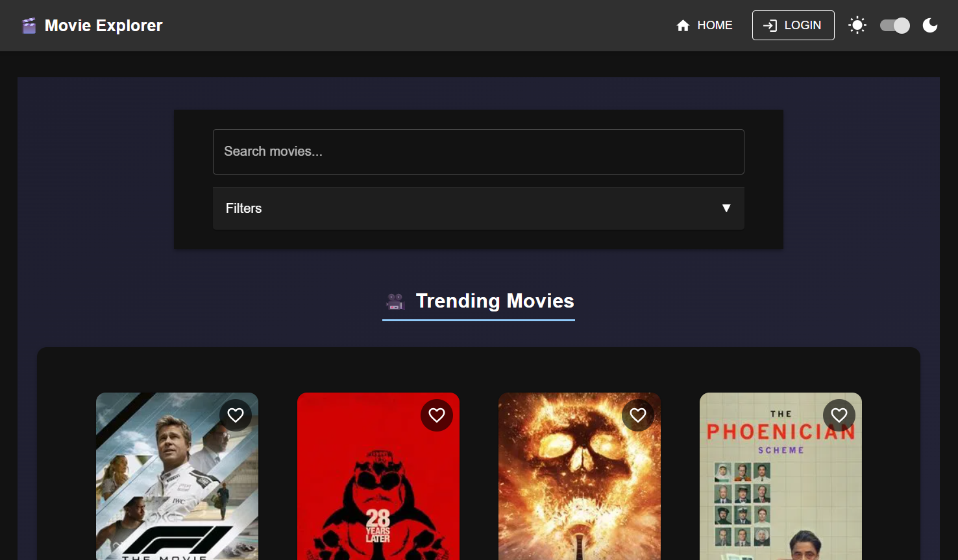The width and height of the screenshot is (958, 560).
Task: Click the camera icon beside Trending Movies
Action: tap(395, 302)
